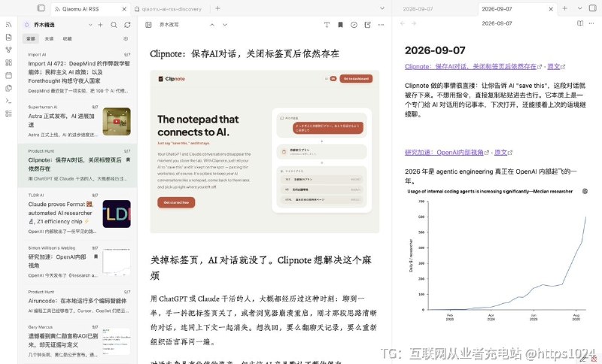Click Get started free button in screenshot

tap(176, 202)
